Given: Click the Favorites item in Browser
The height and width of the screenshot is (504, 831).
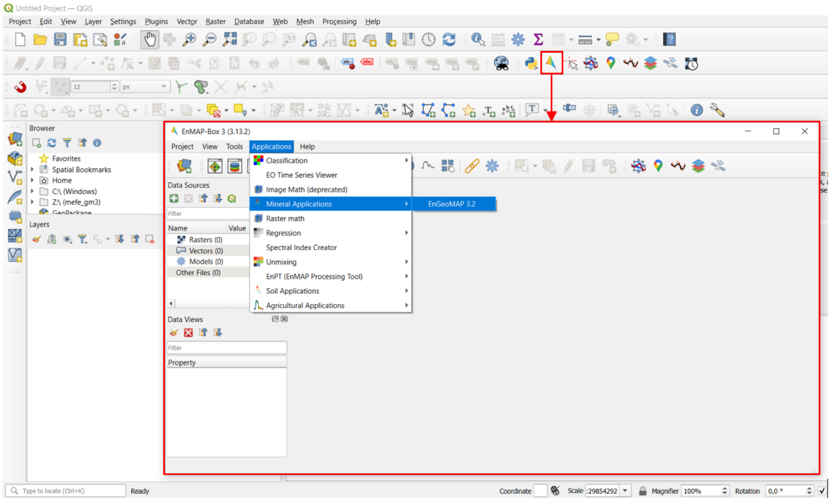Looking at the screenshot, I should coord(66,159).
